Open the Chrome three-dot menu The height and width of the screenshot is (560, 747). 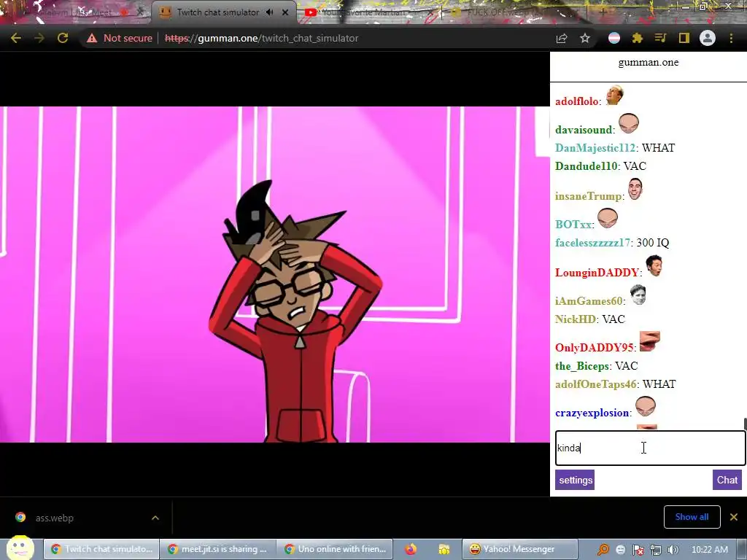731,38
